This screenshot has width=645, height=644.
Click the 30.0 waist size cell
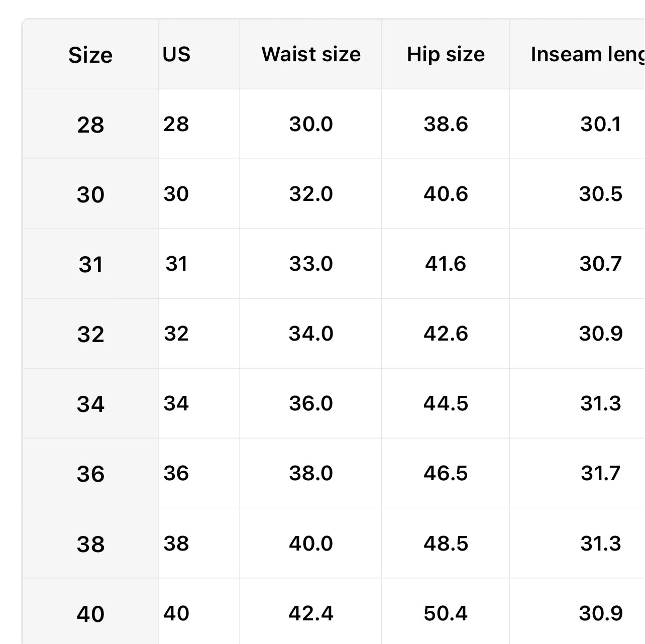(x=311, y=124)
